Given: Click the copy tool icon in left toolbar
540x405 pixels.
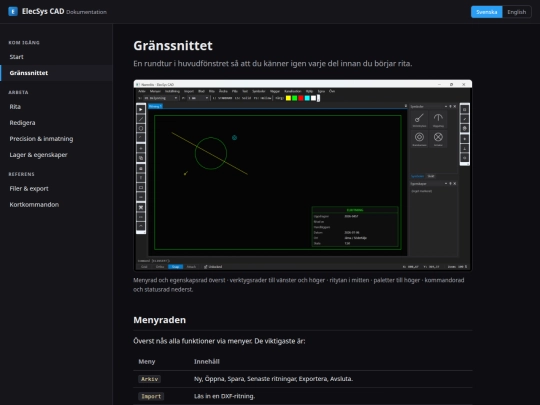Looking at the screenshot, I should click(x=141, y=158).
